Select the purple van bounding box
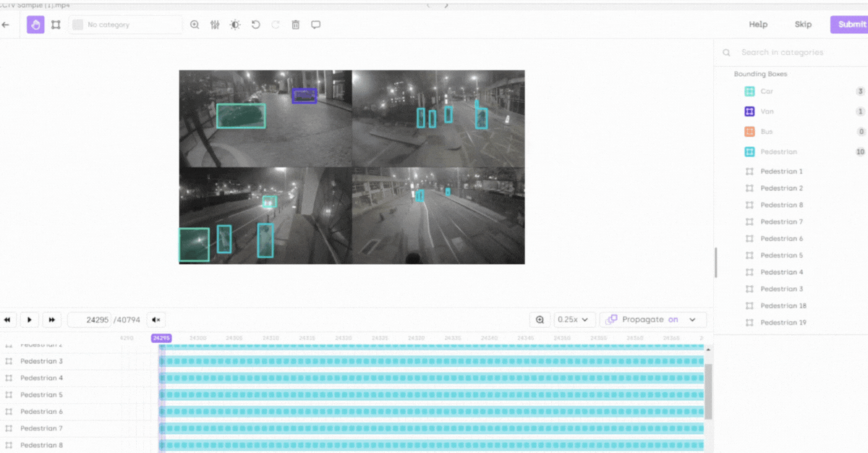This screenshot has width=868, height=453. (x=304, y=96)
